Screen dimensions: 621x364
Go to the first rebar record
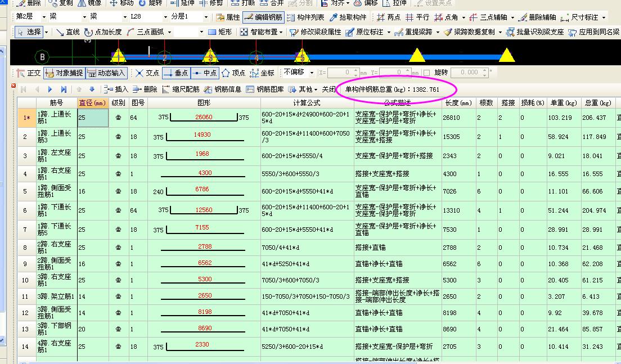(x=24, y=89)
